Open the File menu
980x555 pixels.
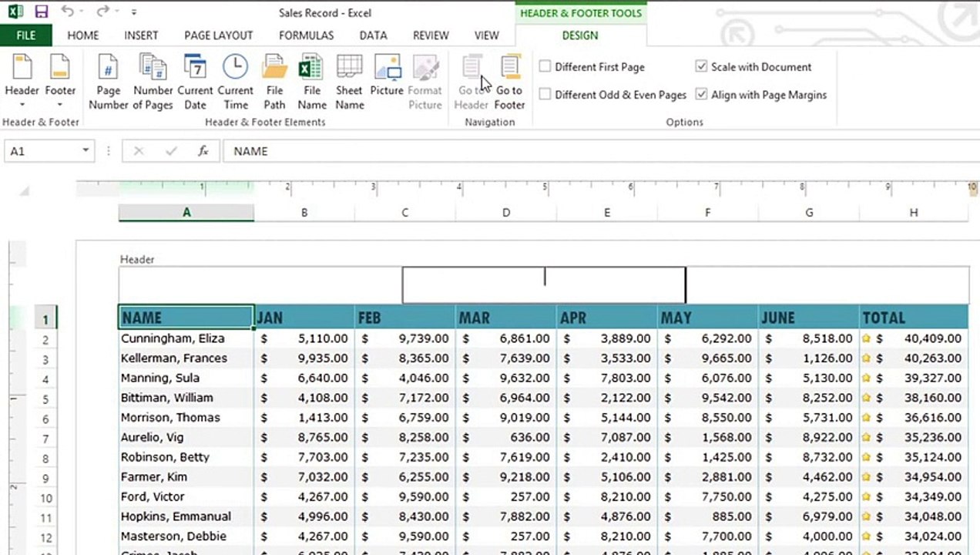coord(25,35)
